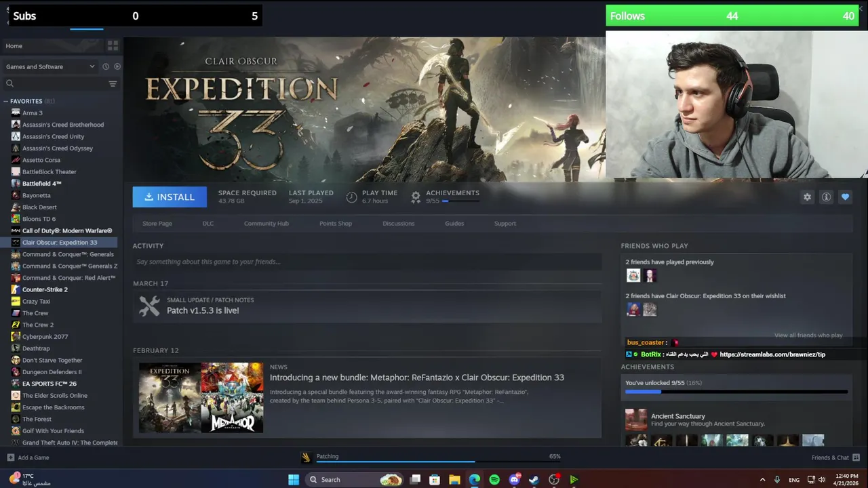Screen dimensions: 868x488
Task: Select Escape the Backrooms entry
Action: tap(54, 407)
